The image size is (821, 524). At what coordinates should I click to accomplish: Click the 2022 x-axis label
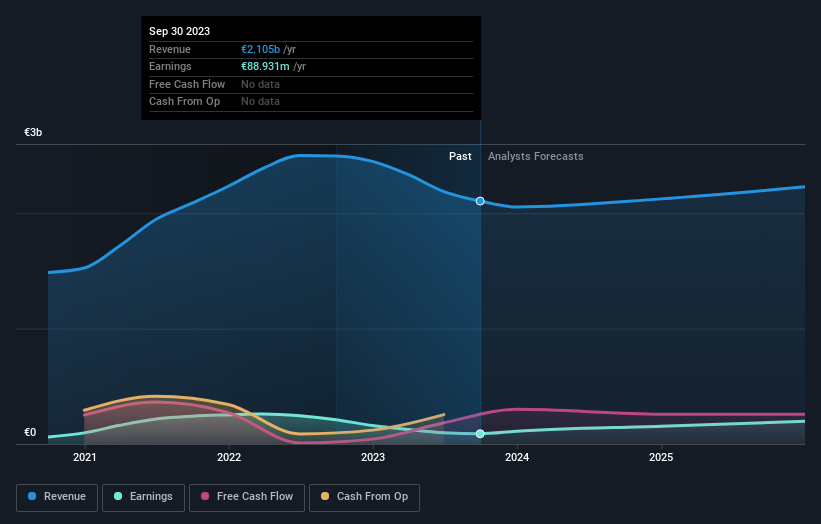[x=229, y=457]
